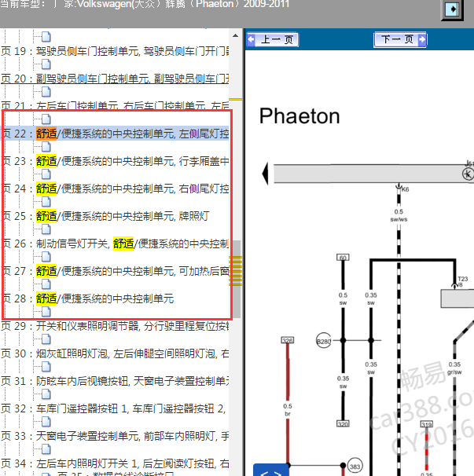Image resolution: width=474 pixels, height=476 pixels.
Task: Open page 20 副驾驶员侧车门控制单元 entry
Action: coord(115,79)
